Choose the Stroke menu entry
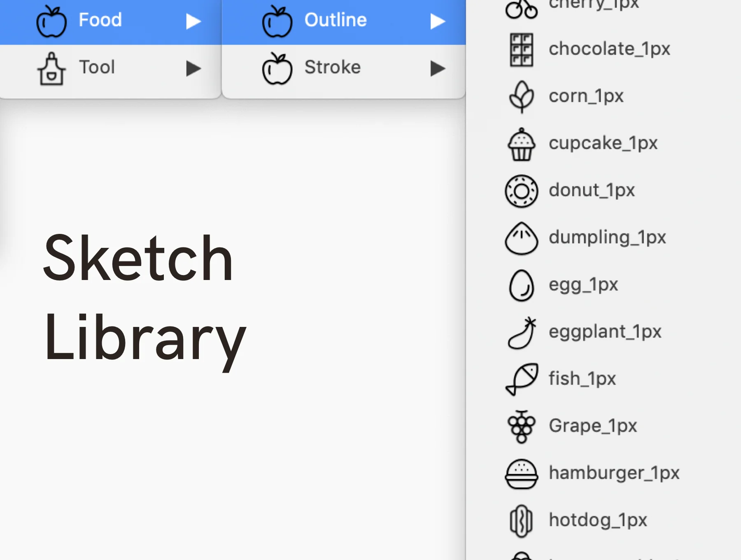 [344, 68]
